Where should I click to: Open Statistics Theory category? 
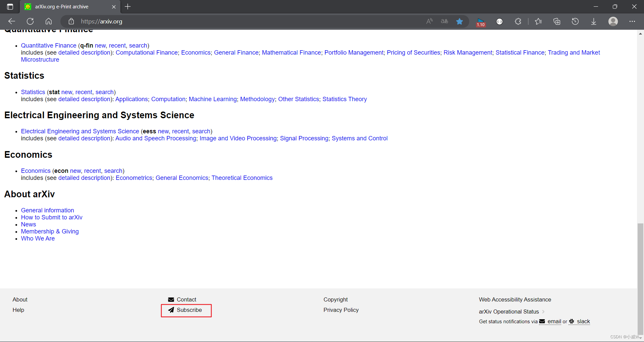(344, 99)
